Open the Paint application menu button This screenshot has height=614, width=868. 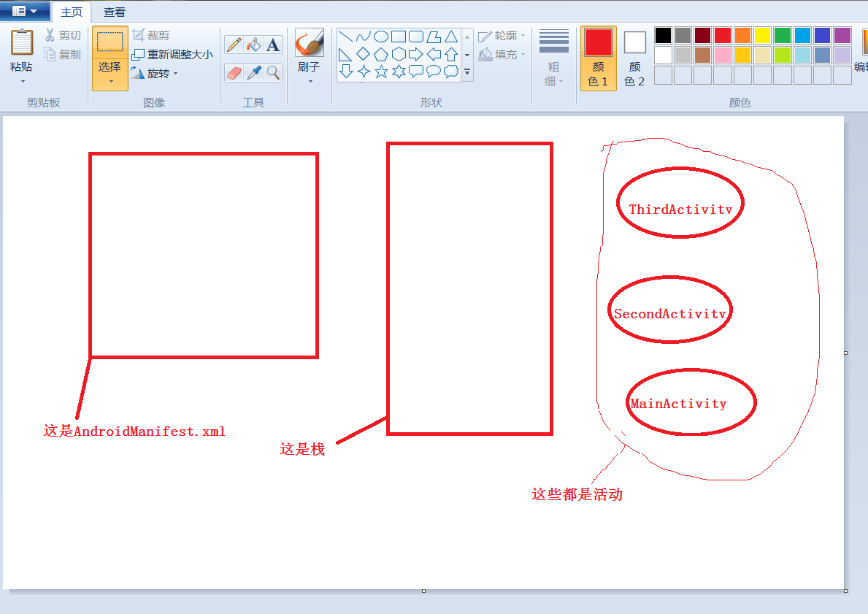tap(25, 11)
